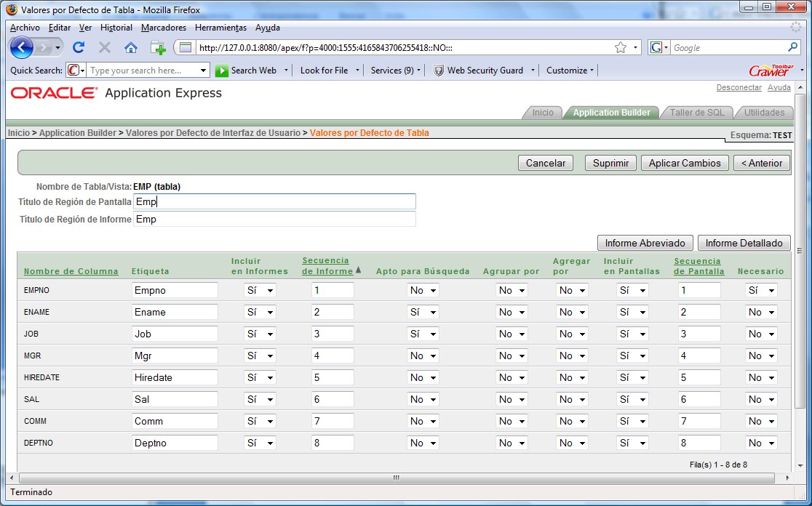The width and height of the screenshot is (812, 506).
Task: Open ENAME Apto para Búsqueda dropdown
Action: [x=423, y=312]
